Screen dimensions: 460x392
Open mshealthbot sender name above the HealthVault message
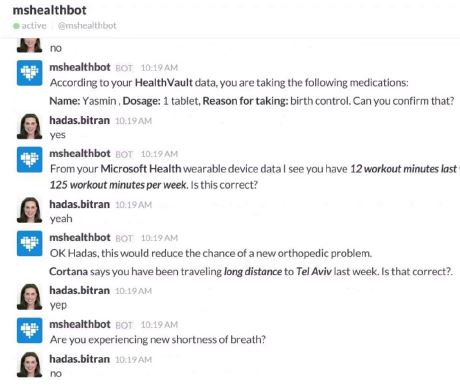(x=80, y=67)
